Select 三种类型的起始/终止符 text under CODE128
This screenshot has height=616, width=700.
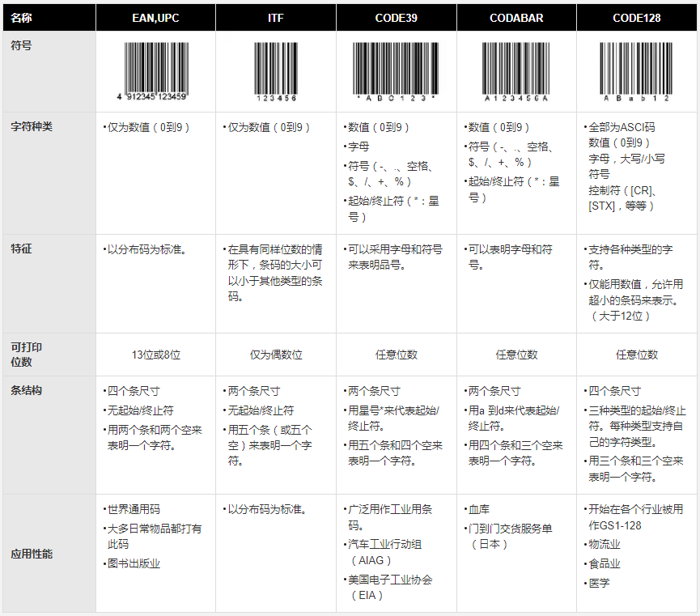pos(635,426)
